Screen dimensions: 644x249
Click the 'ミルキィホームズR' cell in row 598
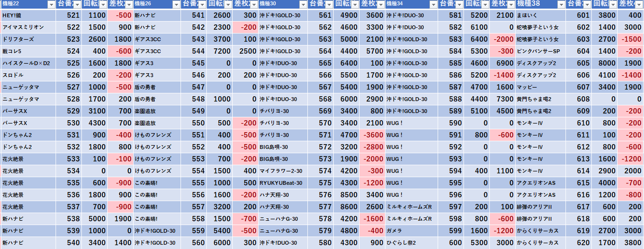411,219
